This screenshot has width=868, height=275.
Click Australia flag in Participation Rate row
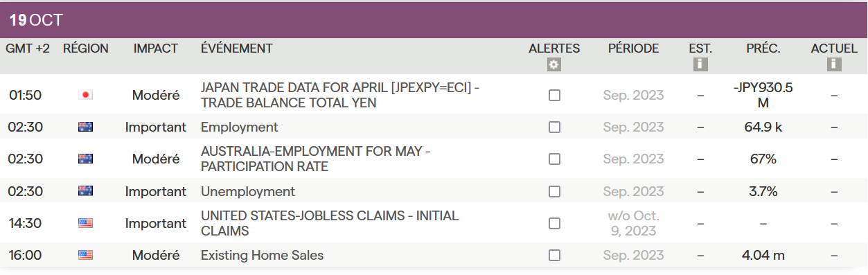(86, 159)
